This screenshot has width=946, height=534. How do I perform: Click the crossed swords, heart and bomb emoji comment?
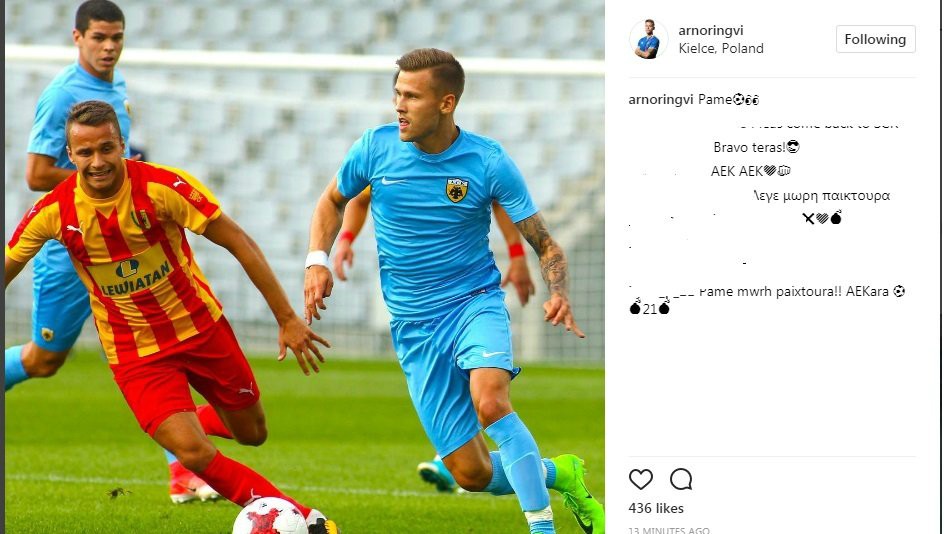point(822,218)
